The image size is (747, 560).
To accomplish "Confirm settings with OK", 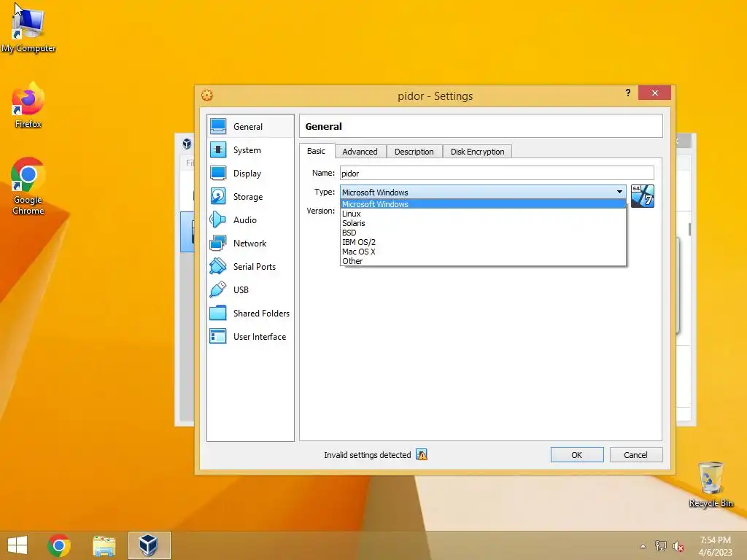I will click(577, 455).
